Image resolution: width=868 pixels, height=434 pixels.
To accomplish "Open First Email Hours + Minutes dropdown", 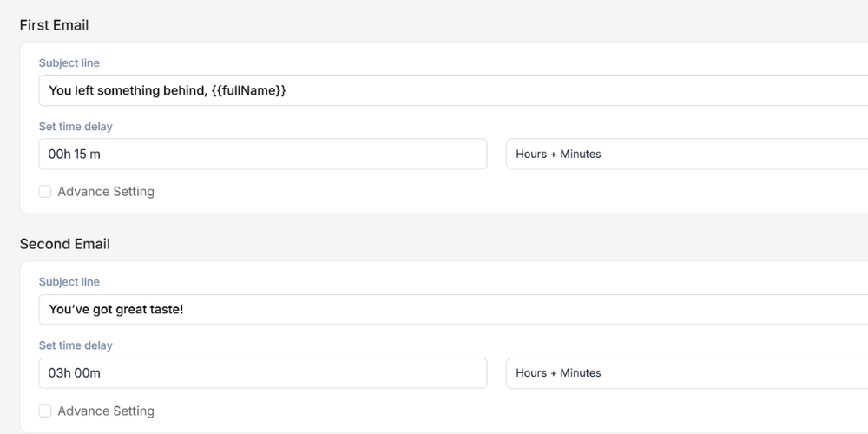I will click(687, 154).
